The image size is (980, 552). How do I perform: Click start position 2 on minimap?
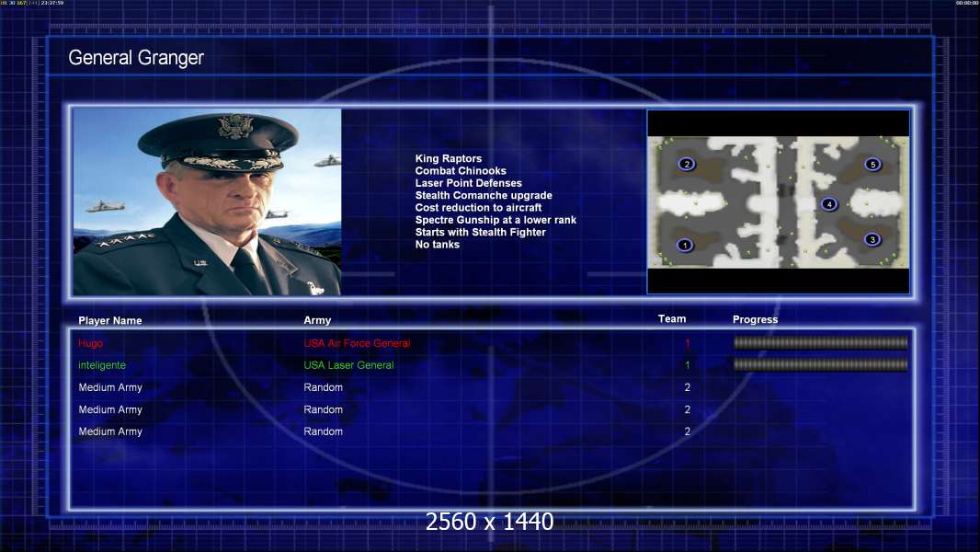[686, 164]
